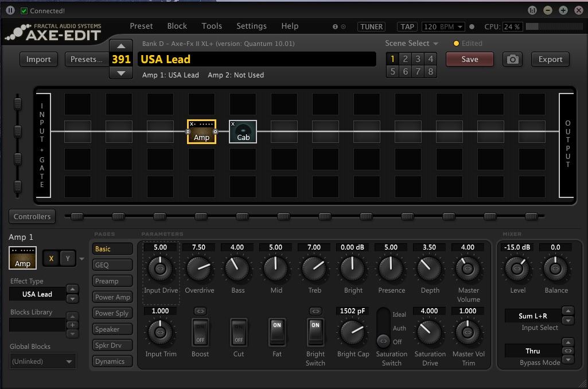Add block to Blocks Library with plus
Viewport: 588px width, 389px height.
tap(73, 325)
